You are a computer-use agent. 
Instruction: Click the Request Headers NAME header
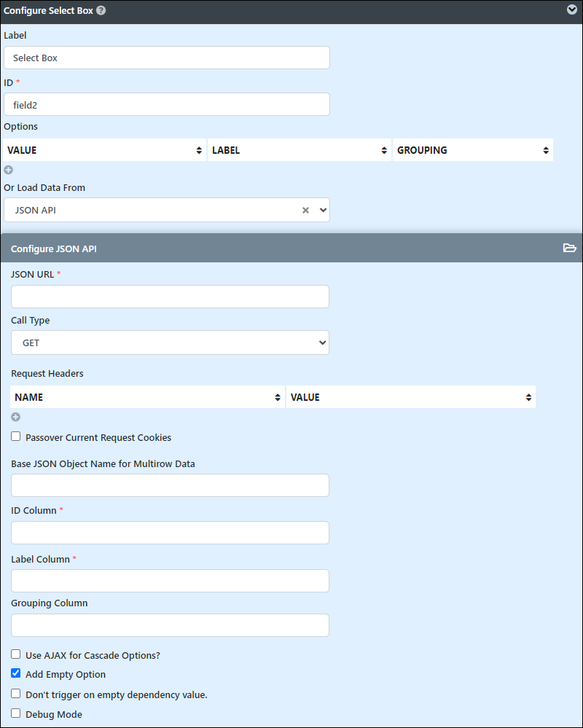pos(148,397)
